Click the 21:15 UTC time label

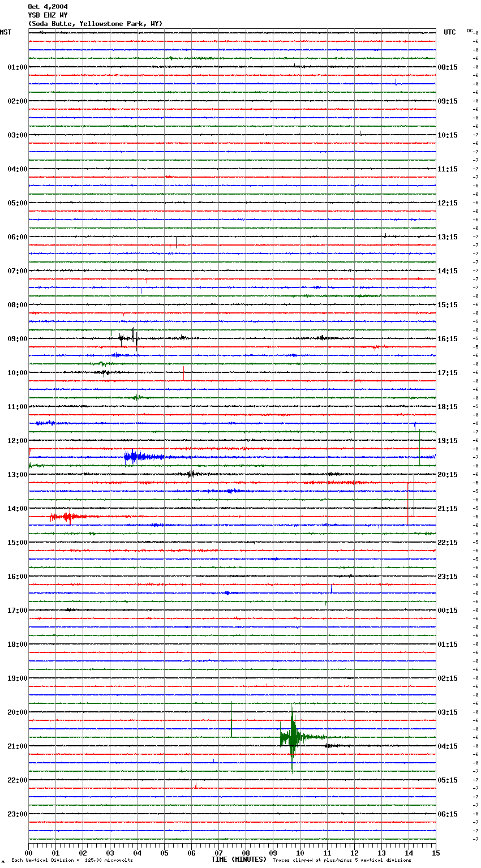[x=448, y=509]
